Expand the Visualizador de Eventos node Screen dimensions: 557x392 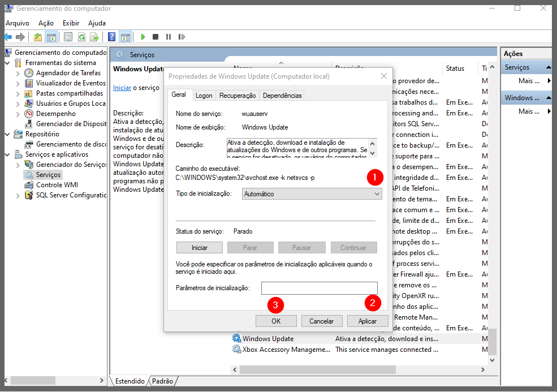[x=18, y=84]
